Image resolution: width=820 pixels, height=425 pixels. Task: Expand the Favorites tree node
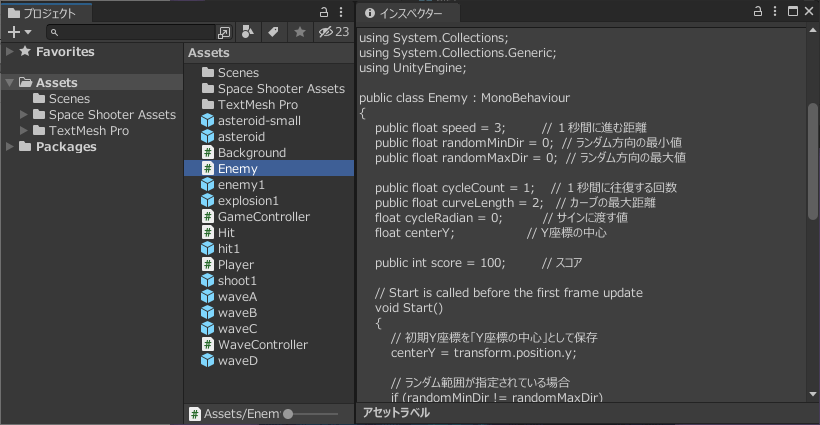pyautogui.click(x=9, y=51)
